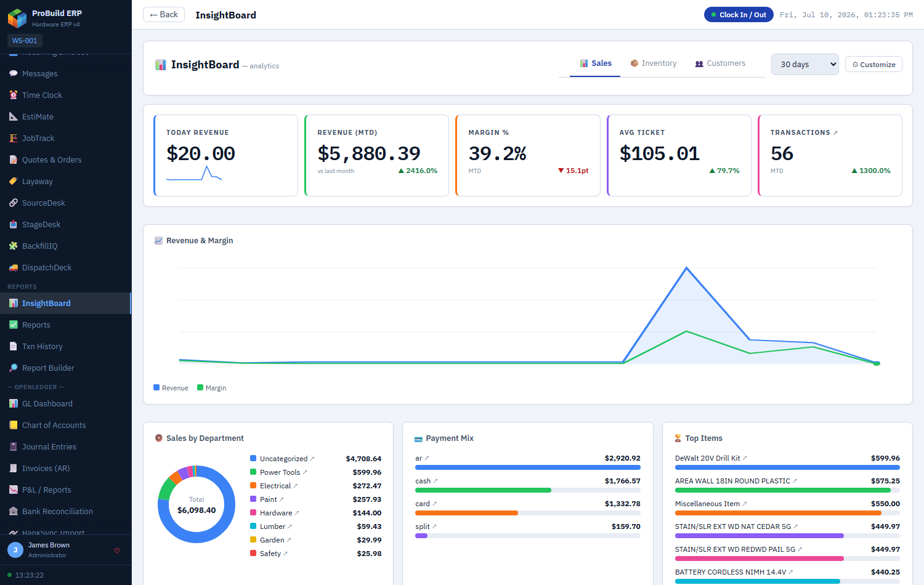Open the Power Tools department link
The width and height of the screenshot is (924, 585).
coord(283,472)
